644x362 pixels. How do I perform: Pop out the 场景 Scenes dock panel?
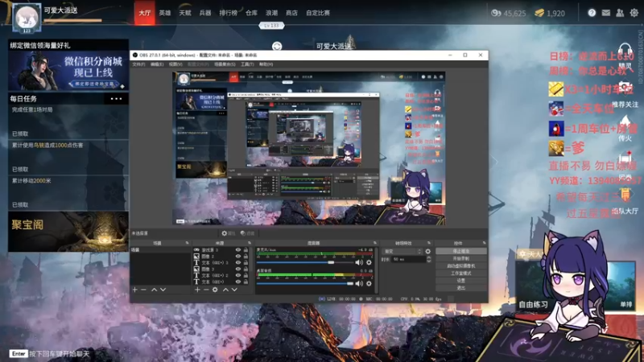pyautogui.click(x=188, y=243)
